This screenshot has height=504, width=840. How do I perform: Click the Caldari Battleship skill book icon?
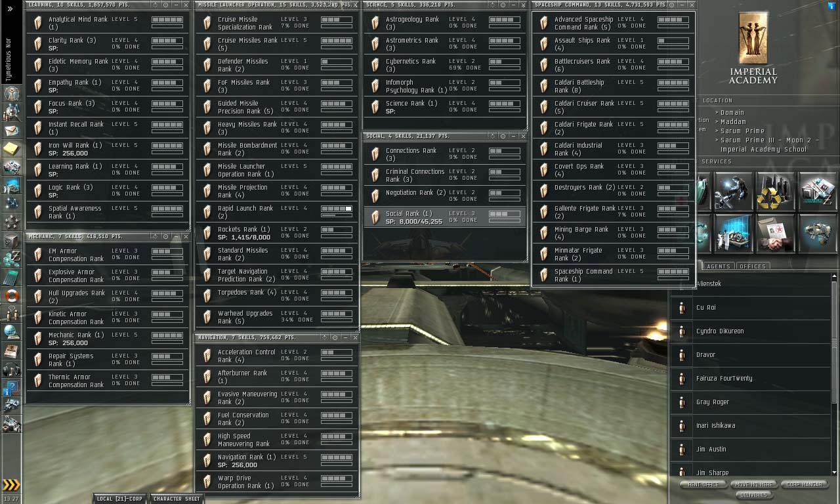coord(543,86)
